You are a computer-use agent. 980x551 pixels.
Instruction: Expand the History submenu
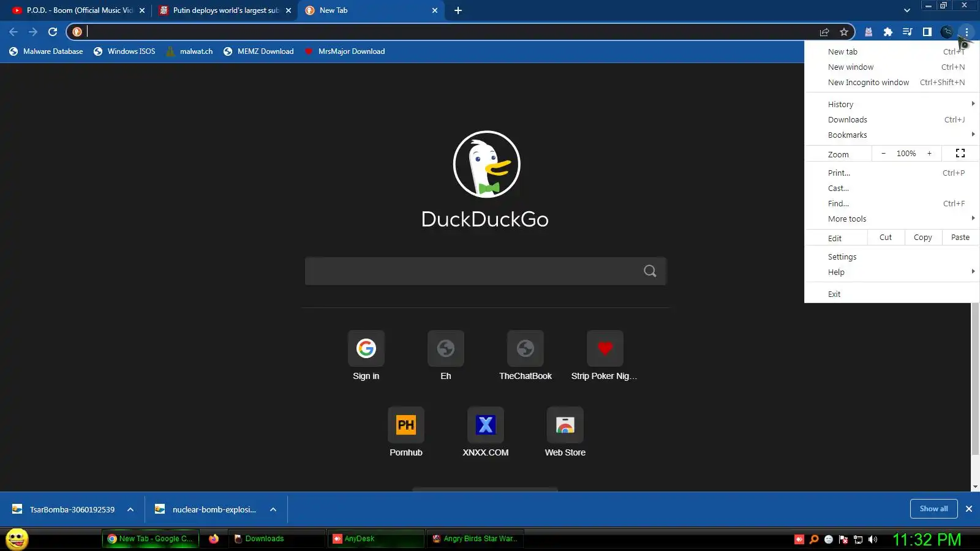(892, 105)
